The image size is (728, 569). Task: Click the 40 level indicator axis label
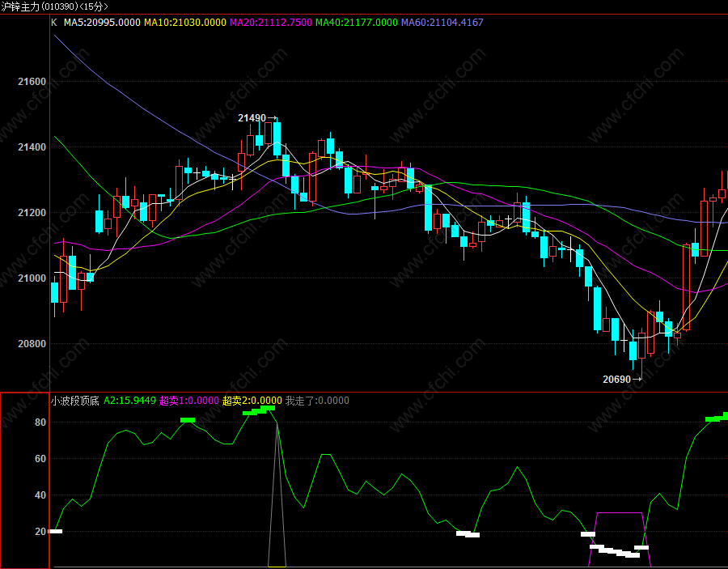40,495
